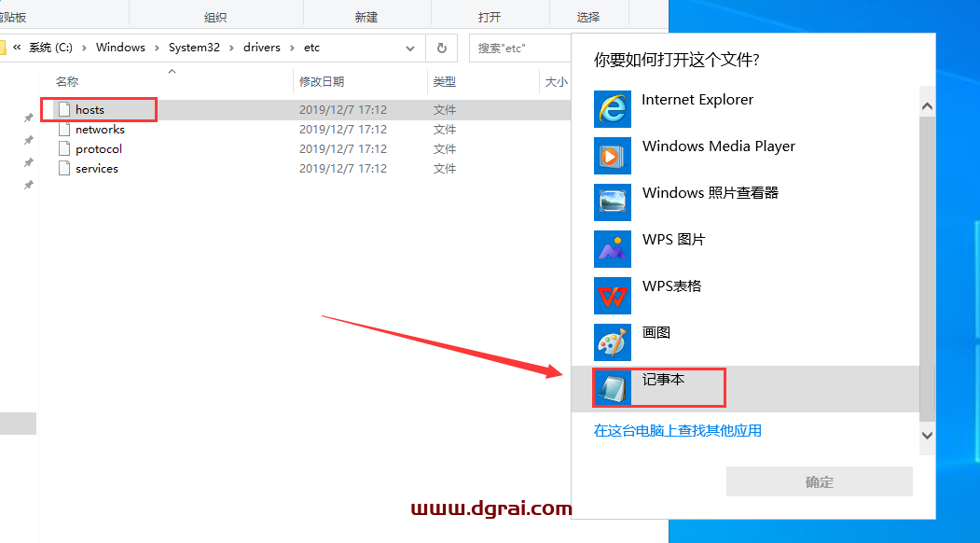Choose the WPS表格 app icon
Viewport: 980px width, 543px height.
coord(613,295)
